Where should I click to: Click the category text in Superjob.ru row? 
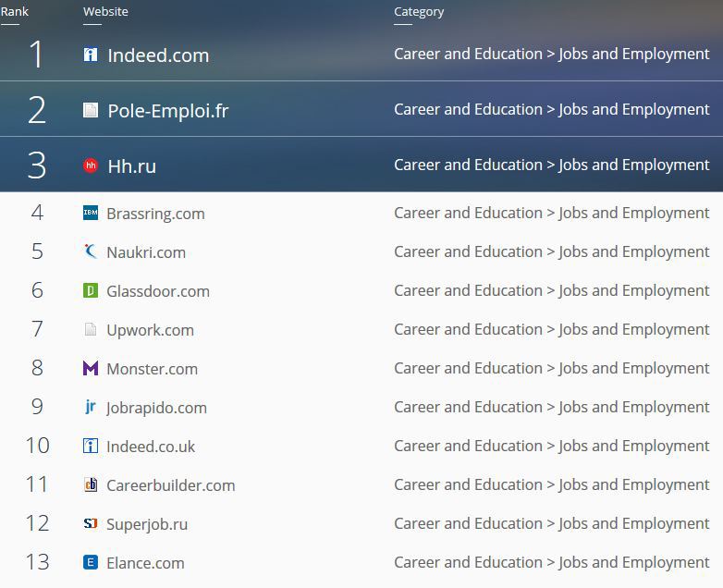click(551, 524)
